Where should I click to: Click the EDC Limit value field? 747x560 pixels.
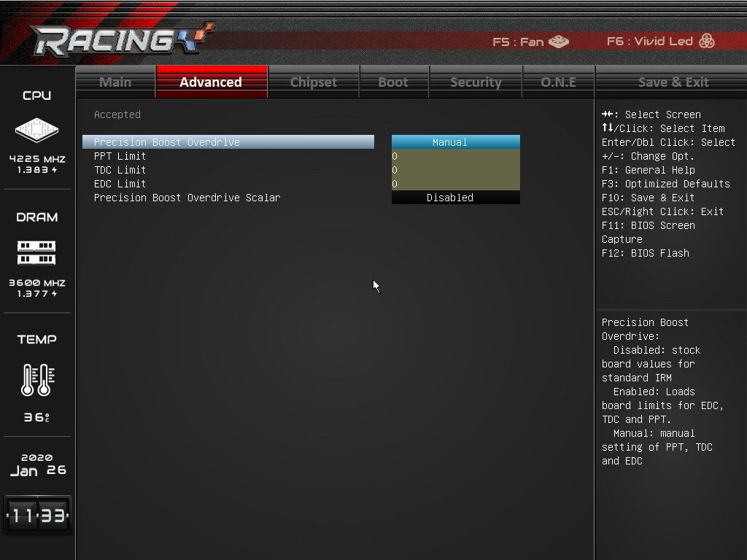click(x=456, y=184)
